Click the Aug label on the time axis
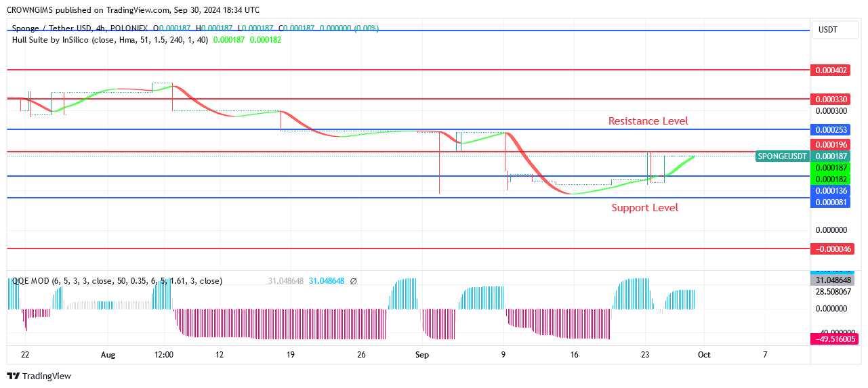The width and height of the screenshot is (868, 388). 108,354
